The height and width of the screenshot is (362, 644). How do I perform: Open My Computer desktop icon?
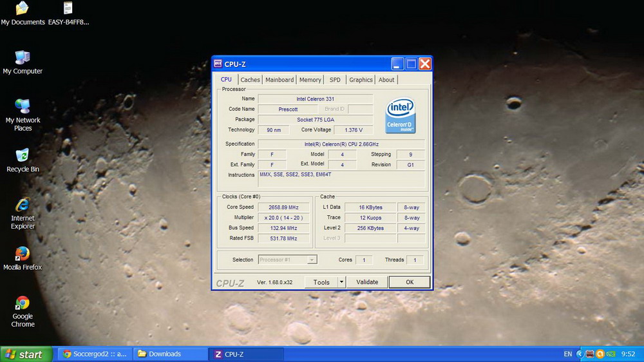23,62
